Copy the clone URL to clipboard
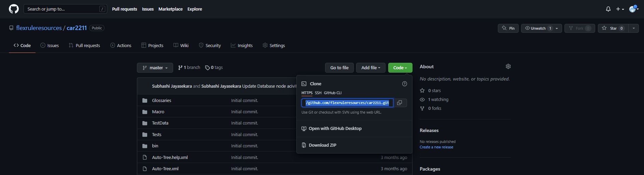644x175 pixels. [400, 103]
